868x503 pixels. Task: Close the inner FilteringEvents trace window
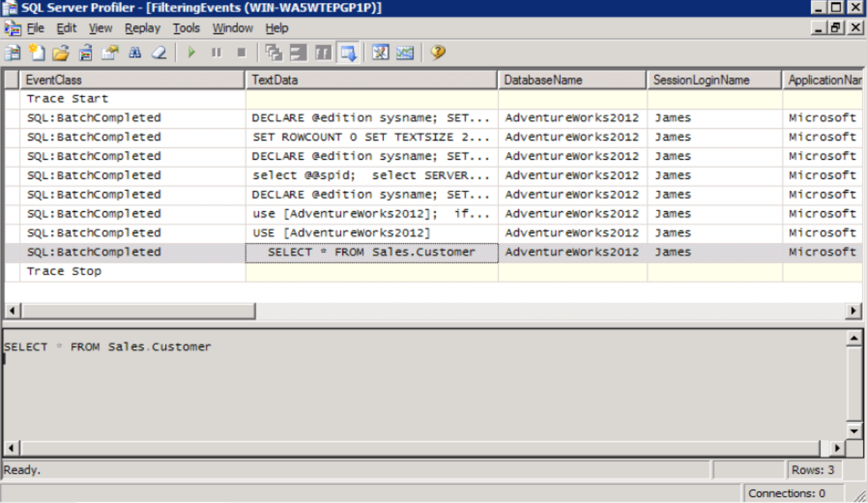(x=855, y=28)
